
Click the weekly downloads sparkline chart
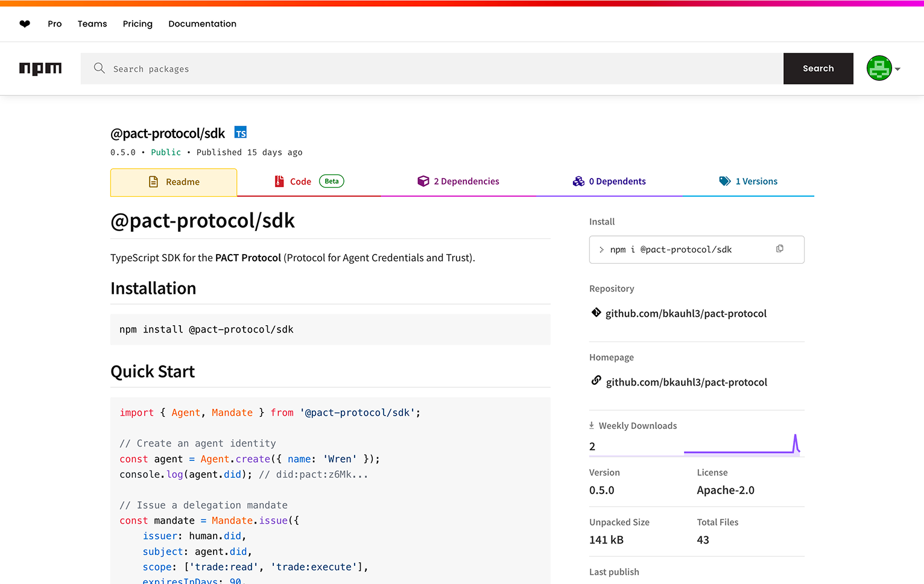coord(742,444)
